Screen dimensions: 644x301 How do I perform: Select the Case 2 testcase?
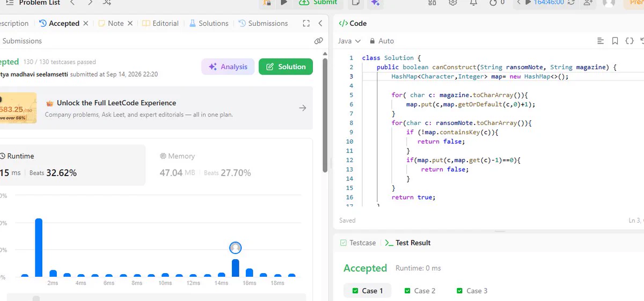[419, 291]
